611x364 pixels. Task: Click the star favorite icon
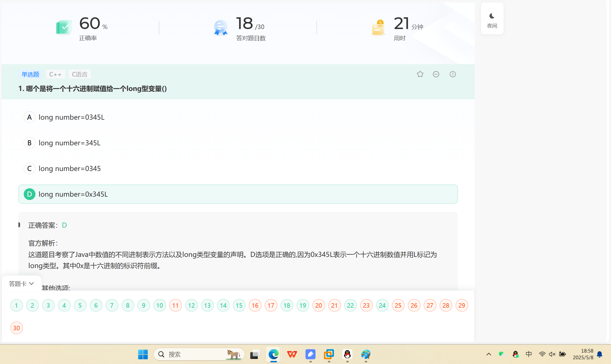420,74
